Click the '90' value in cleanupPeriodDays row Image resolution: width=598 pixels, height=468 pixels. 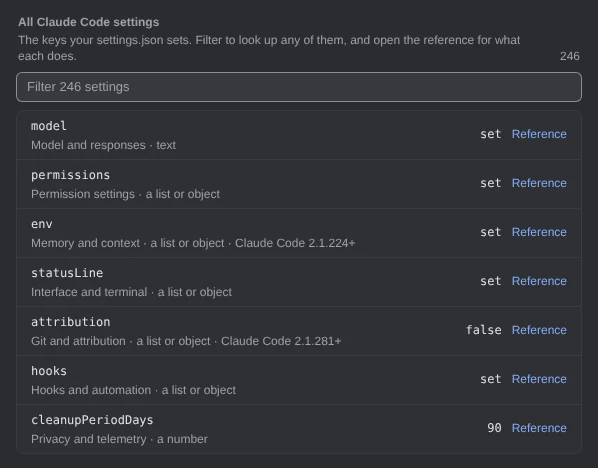pos(494,428)
